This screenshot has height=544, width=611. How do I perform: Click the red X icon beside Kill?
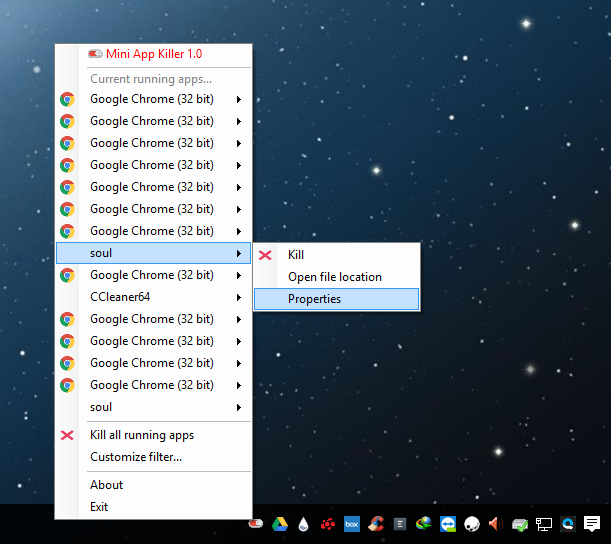point(265,255)
